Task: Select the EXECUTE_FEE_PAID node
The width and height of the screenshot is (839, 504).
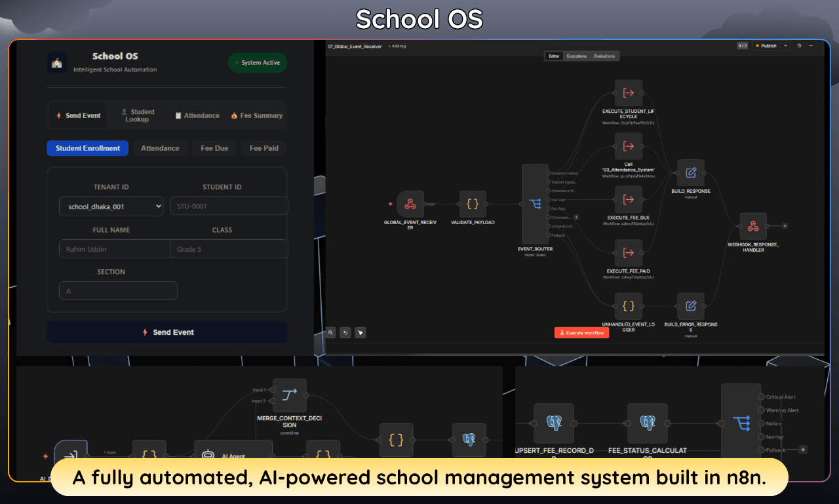Action: click(629, 253)
